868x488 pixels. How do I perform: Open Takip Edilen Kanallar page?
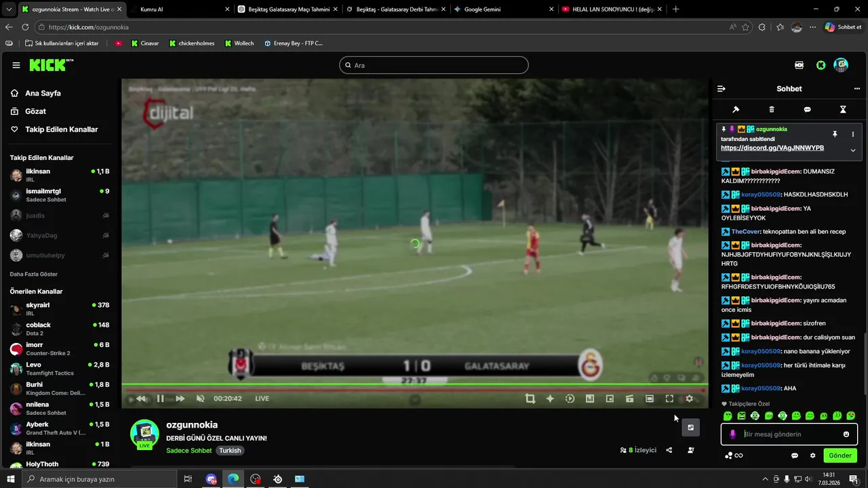pos(60,129)
